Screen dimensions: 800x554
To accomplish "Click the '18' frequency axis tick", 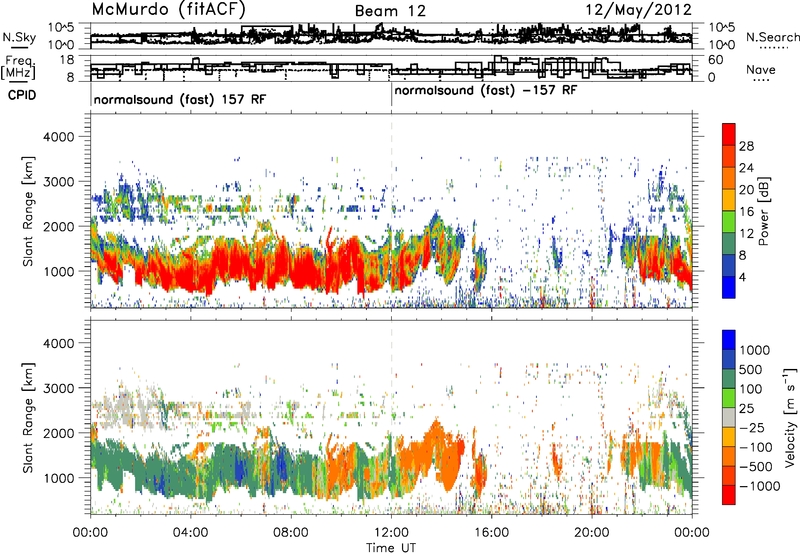I will pyautogui.click(x=66, y=60).
